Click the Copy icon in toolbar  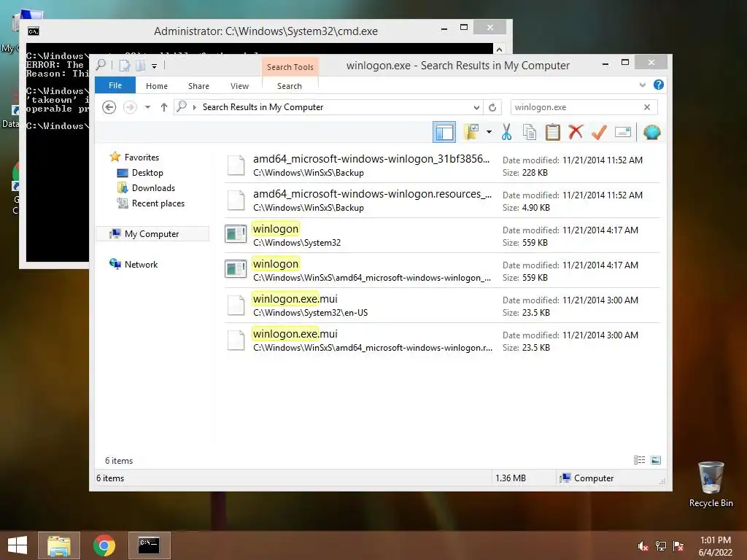point(530,132)
